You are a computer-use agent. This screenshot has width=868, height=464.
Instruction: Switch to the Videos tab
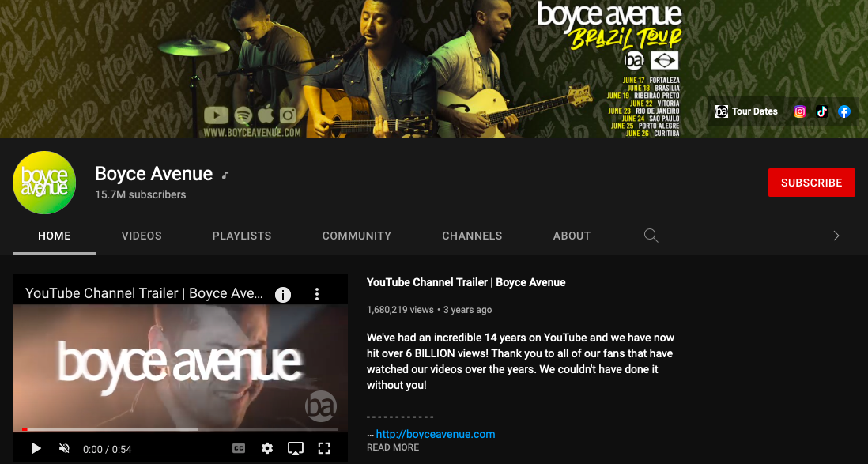[142, 236]
